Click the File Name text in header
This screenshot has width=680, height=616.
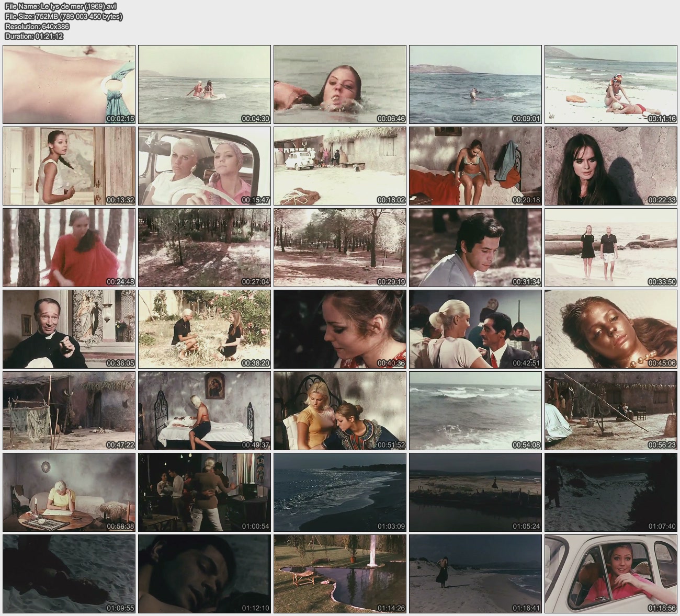click(x=61, y=6)
